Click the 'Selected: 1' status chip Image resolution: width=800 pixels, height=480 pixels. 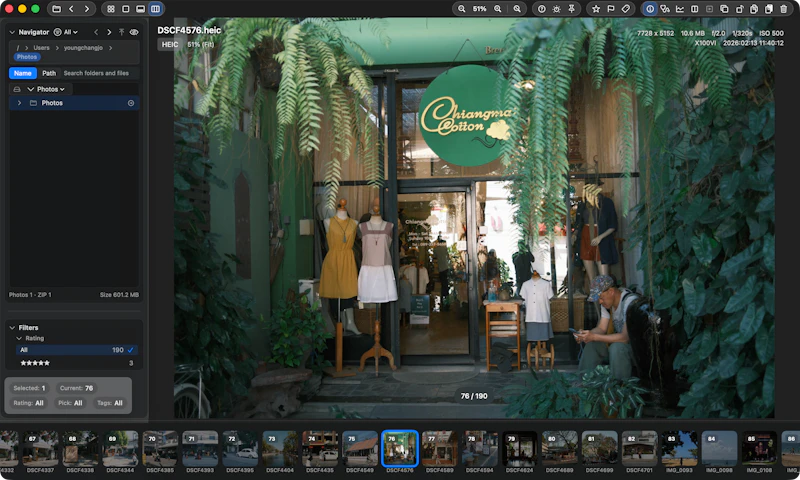click(x=29, y=388)
